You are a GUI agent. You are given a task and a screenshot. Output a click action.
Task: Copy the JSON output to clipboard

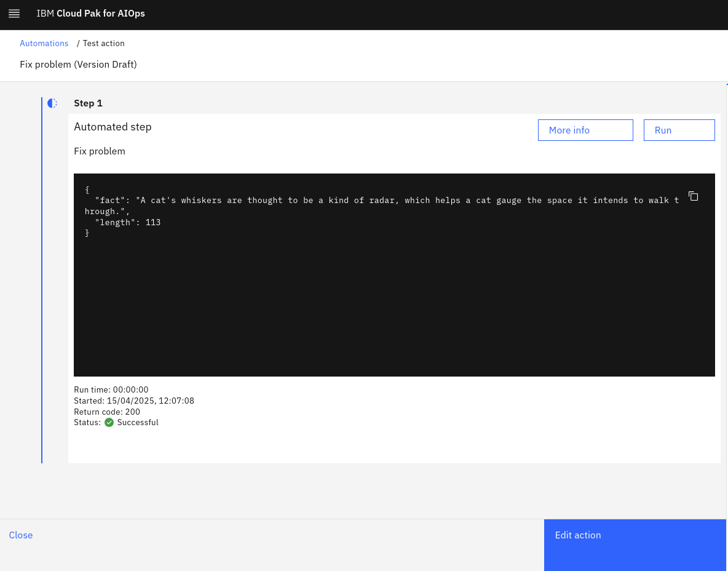693,196
